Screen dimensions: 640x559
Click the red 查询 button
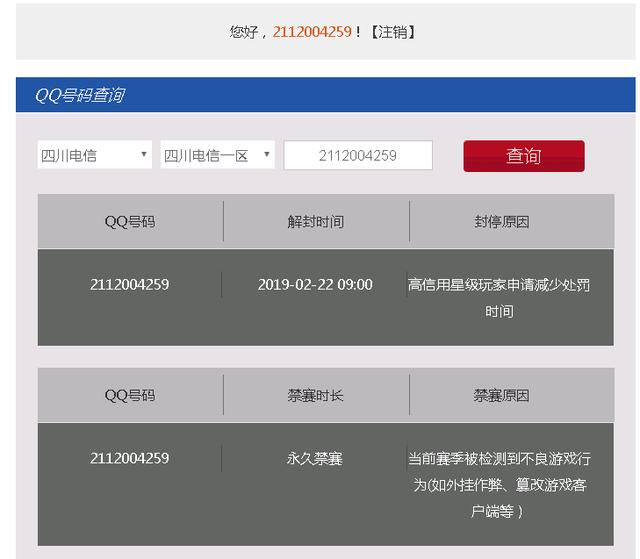coord(524,156)
